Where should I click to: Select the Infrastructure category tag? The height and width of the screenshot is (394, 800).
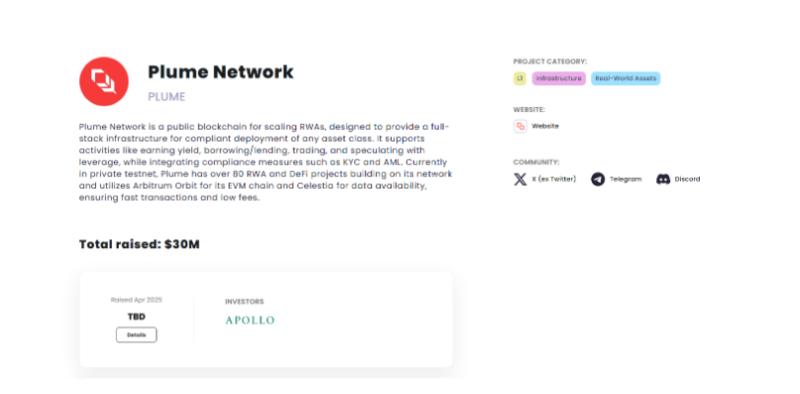pos(559,79)
